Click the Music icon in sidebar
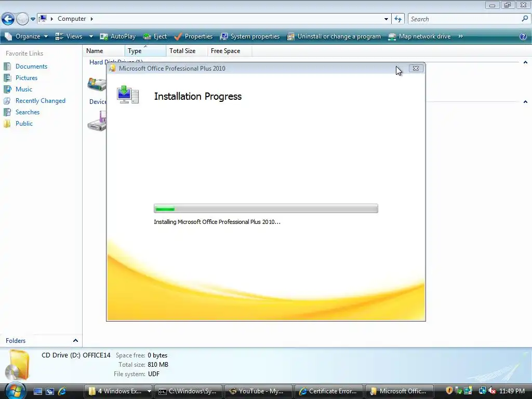Image resolution: width=532 pixels, height=399 pixels. point(7,89)
